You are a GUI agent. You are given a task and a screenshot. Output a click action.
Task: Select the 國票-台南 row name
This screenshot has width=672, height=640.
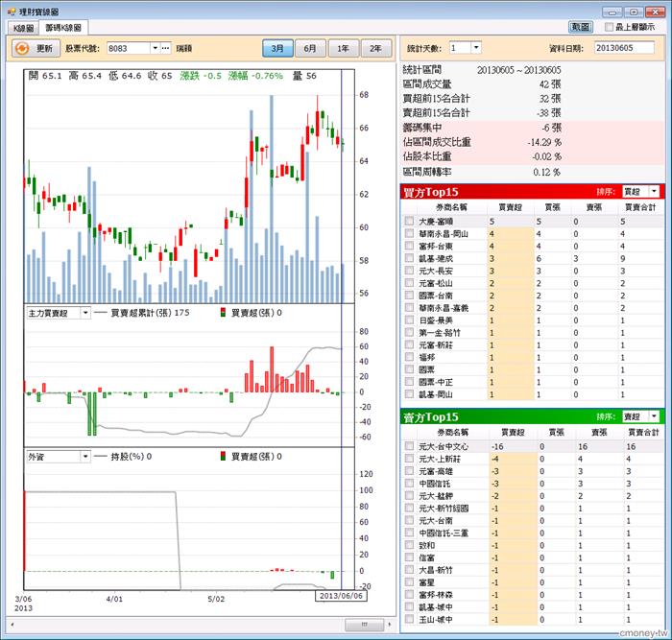[x=436, y=296]
